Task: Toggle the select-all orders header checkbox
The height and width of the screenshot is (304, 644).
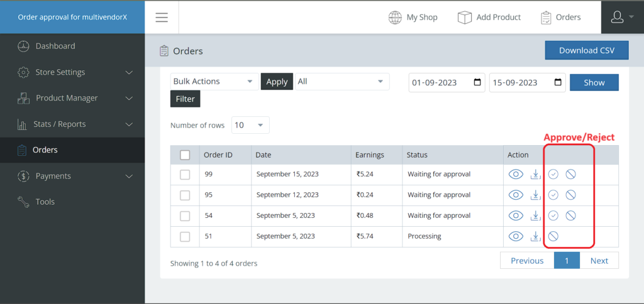Action: (x=186, y=155)
